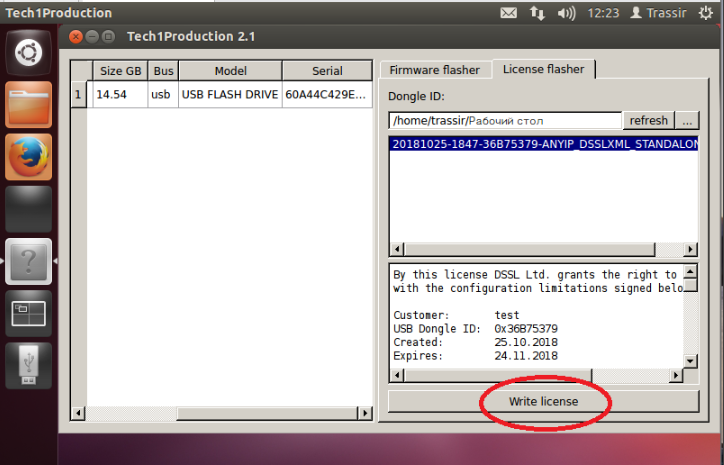Launch Firefox from the dock
This screenshot has width=724, height=465.
(28, 157)
